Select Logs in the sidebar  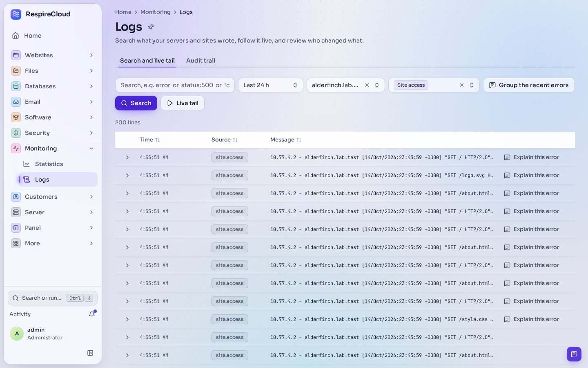(58, 180)
